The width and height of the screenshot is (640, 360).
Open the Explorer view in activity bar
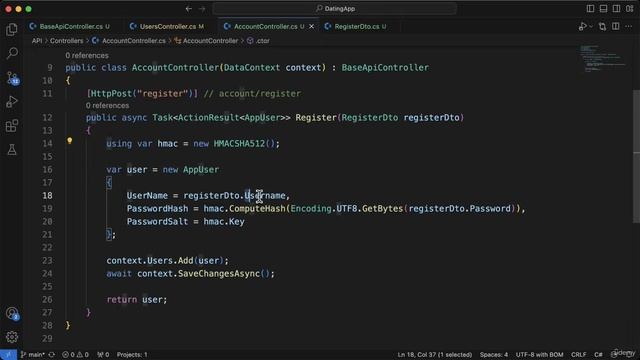[x=12, y=29]
